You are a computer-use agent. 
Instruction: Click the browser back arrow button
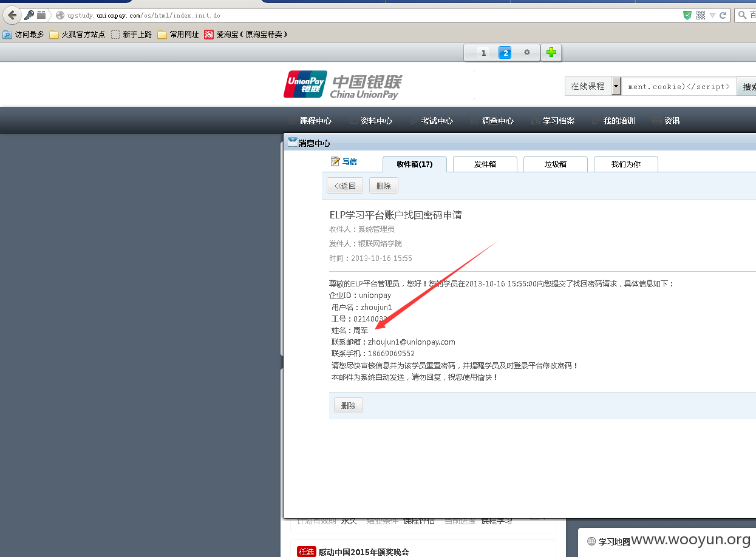coord(12,15)
